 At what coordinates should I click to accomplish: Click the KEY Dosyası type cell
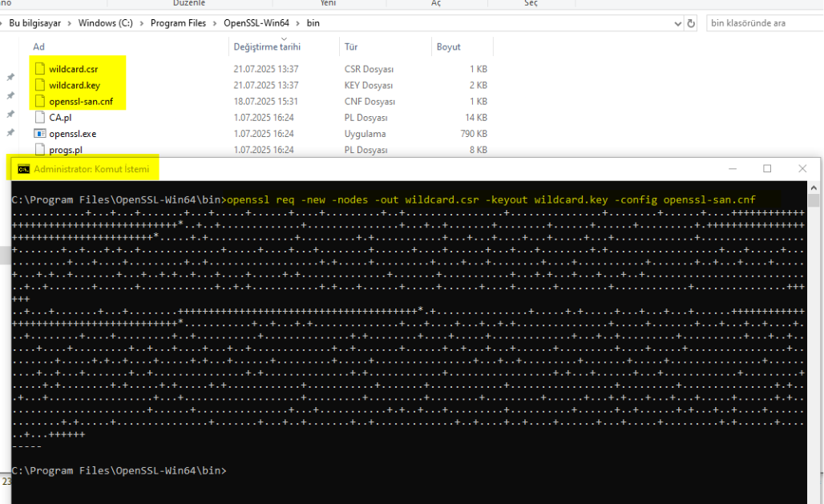tap(369, 85)
